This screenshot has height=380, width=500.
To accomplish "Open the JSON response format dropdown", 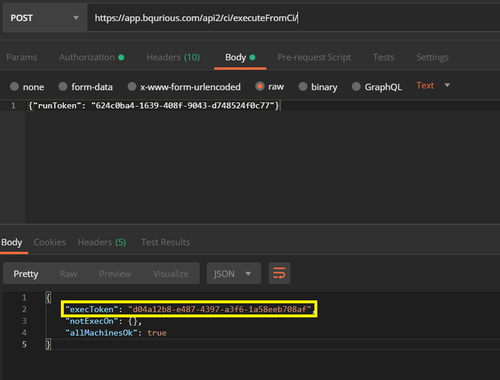I will point(233,273).
